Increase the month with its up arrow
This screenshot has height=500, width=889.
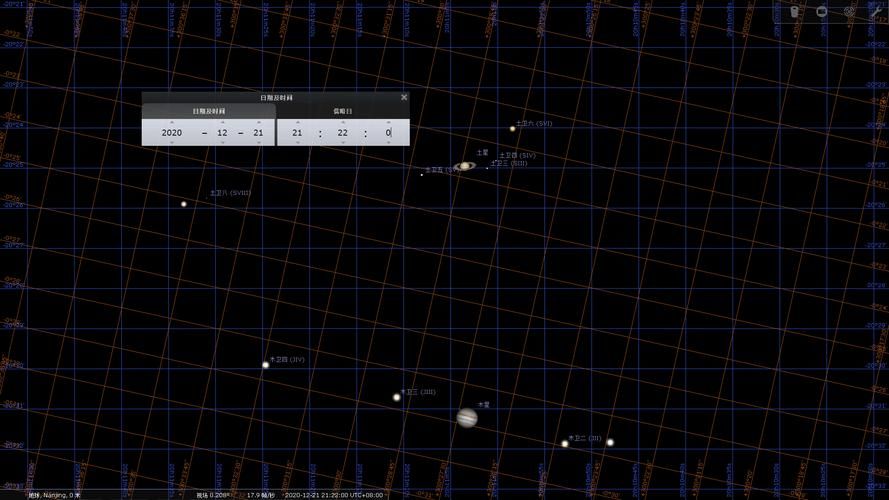pos(222,122)
